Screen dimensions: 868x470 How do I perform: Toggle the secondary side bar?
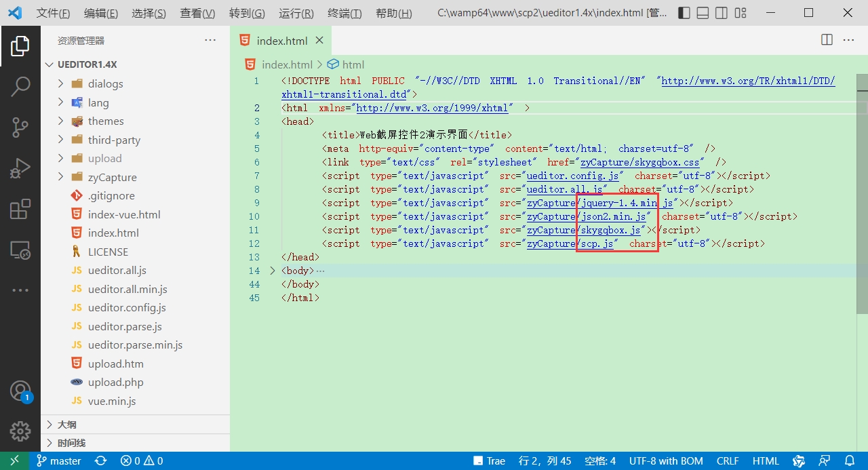coord(722,13)
